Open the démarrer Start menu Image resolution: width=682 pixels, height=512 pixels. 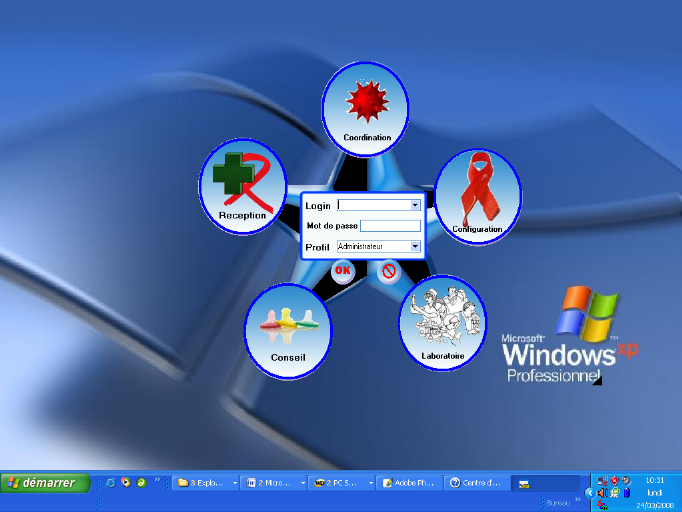(x=45, y=483)
